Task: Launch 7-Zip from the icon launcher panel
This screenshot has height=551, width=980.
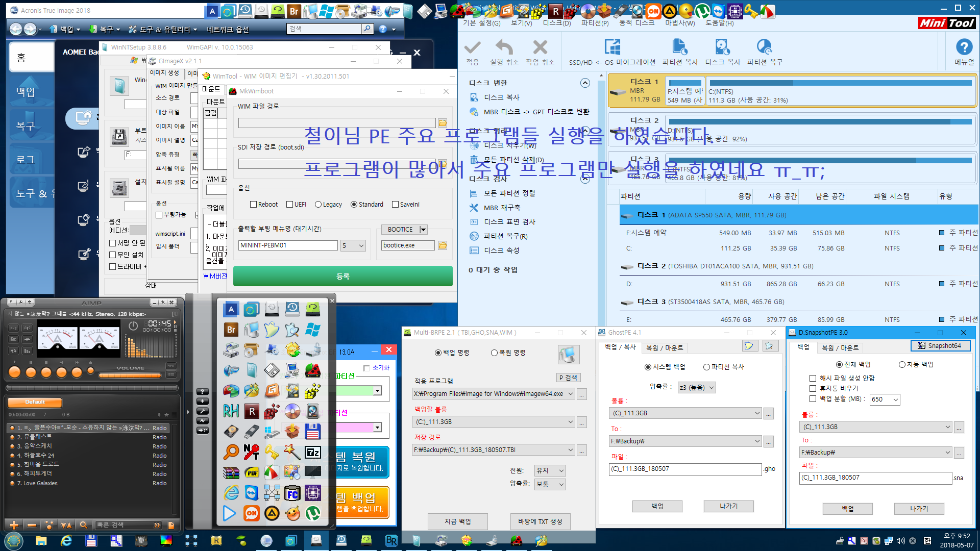Action: (x=312, y=452)
